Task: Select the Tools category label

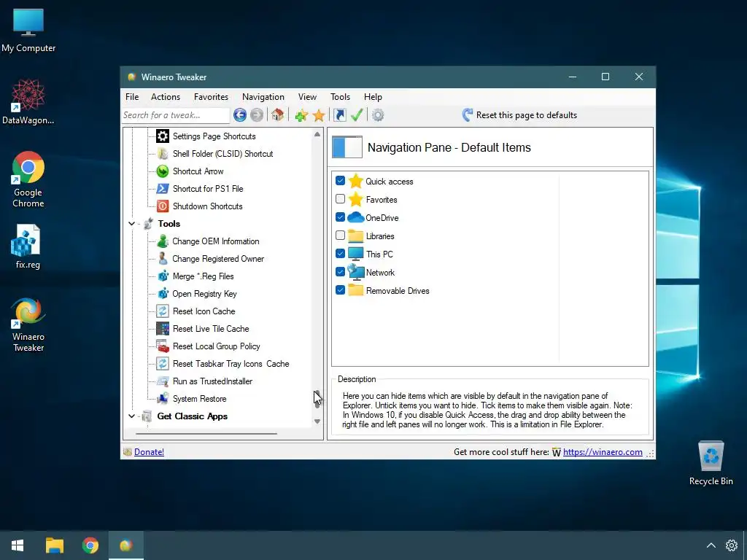Action: (x=169, y=224)
